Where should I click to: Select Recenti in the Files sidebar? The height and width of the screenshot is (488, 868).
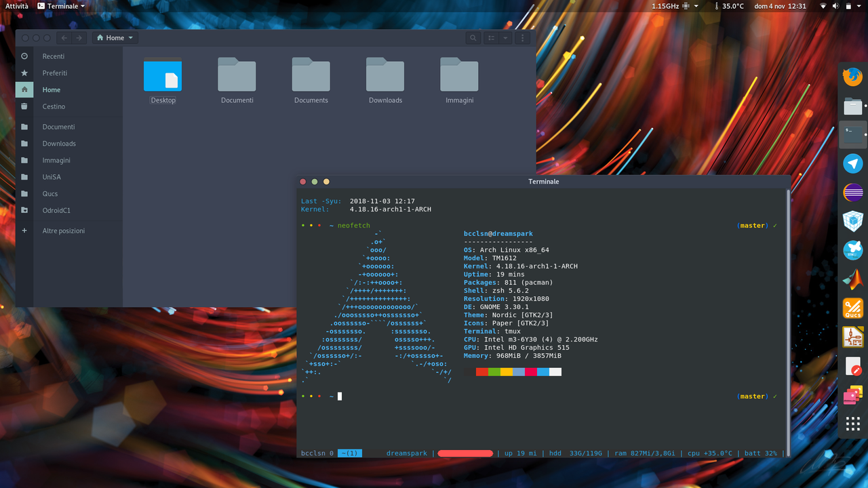coord(68,56)
